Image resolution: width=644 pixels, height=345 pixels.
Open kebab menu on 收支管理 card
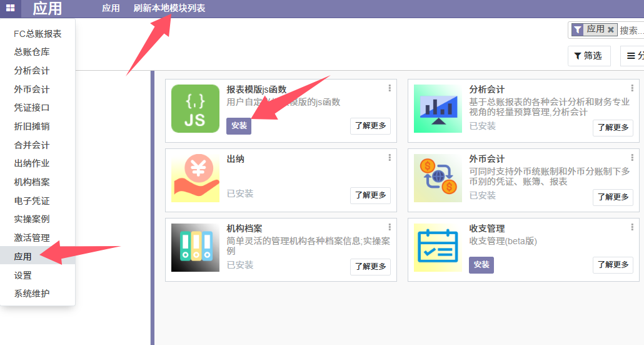(632, 227)
